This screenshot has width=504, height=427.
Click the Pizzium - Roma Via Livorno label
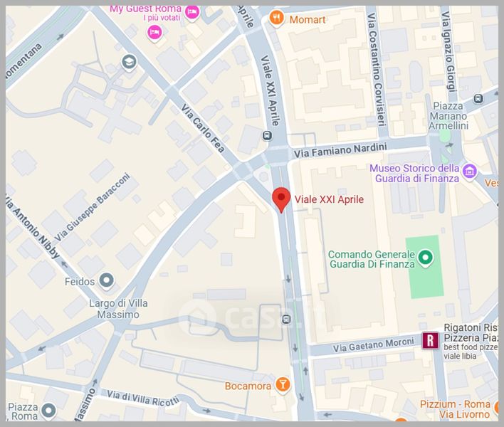coord(456,409)
